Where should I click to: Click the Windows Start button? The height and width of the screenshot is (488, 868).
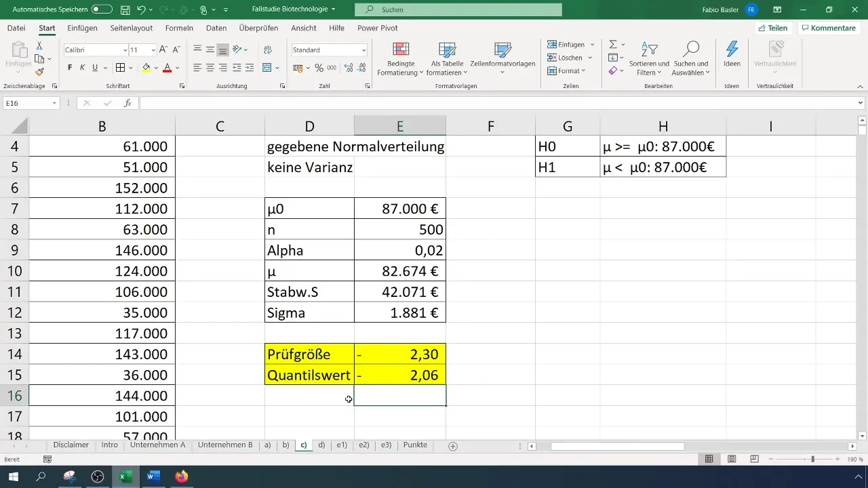[x=13, y=476]
